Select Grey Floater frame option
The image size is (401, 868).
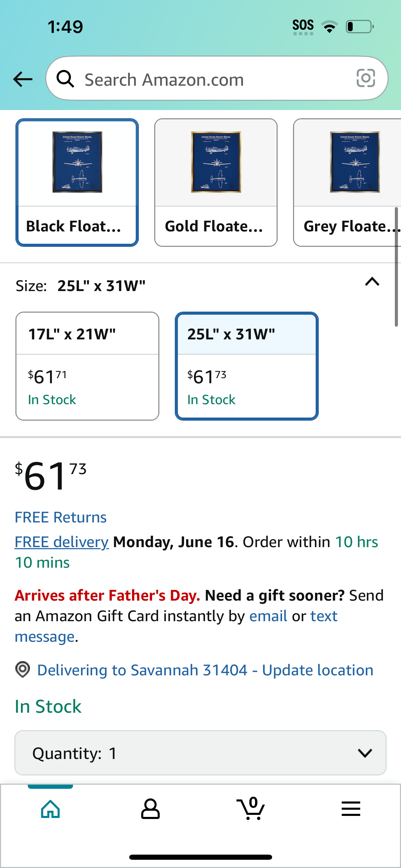(x=347, y=182)
